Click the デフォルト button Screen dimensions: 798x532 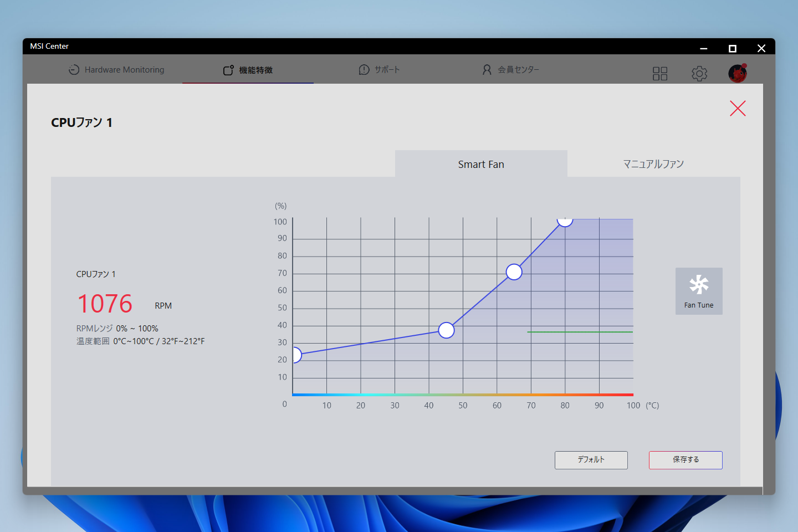click(591, 460)
